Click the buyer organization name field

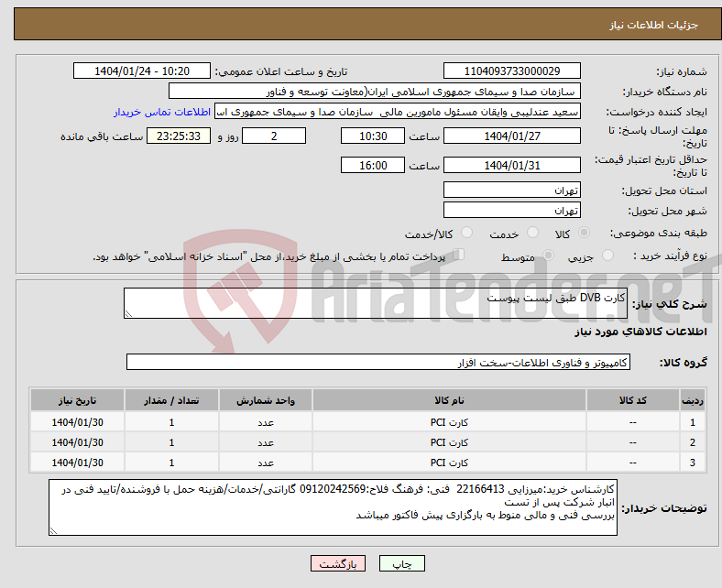click(375, 92)
